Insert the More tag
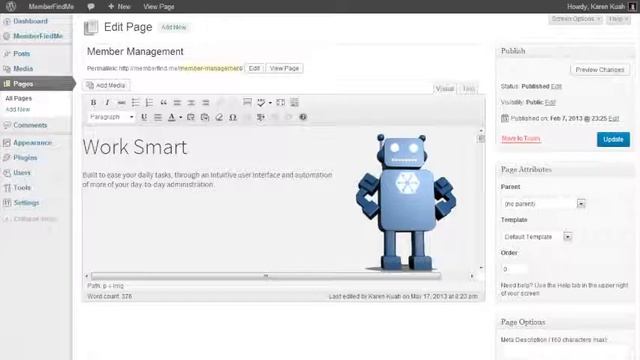 click(247, 102)
